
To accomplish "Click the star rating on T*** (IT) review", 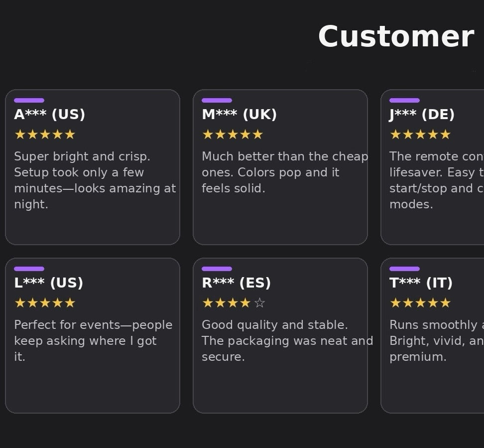I will [420, 303].
